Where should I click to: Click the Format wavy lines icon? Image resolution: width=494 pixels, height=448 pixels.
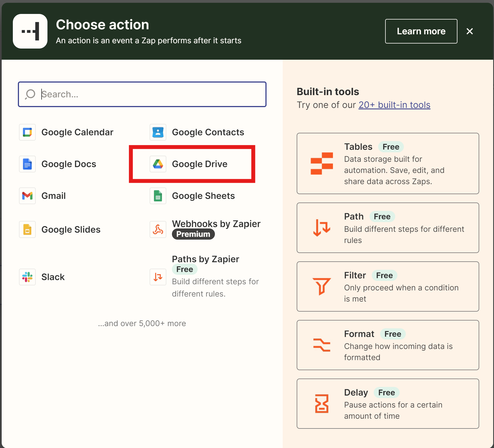[322, 345]
